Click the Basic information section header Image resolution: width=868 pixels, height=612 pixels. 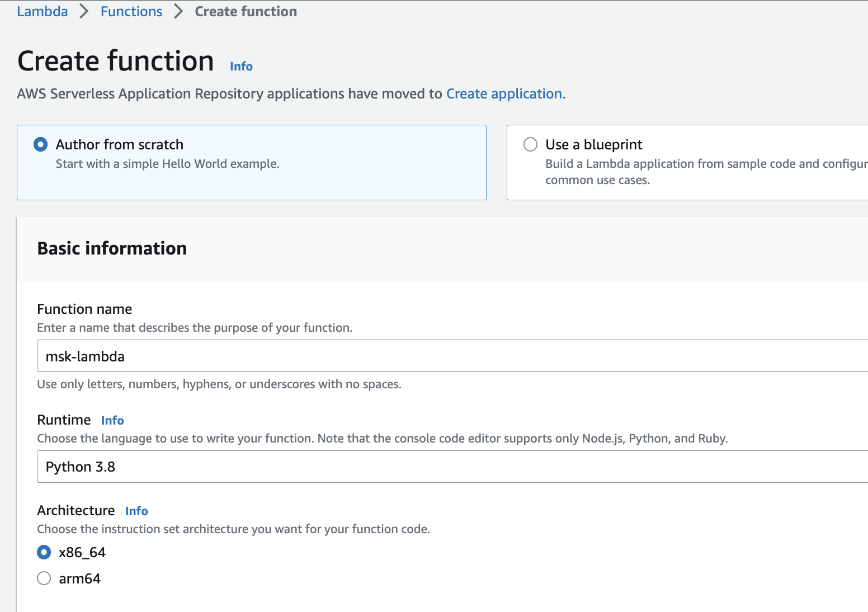112,248
